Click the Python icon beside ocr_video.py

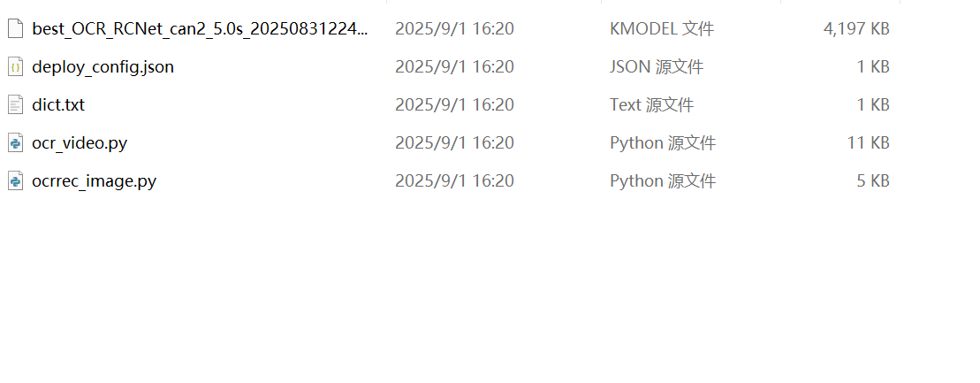15,142
